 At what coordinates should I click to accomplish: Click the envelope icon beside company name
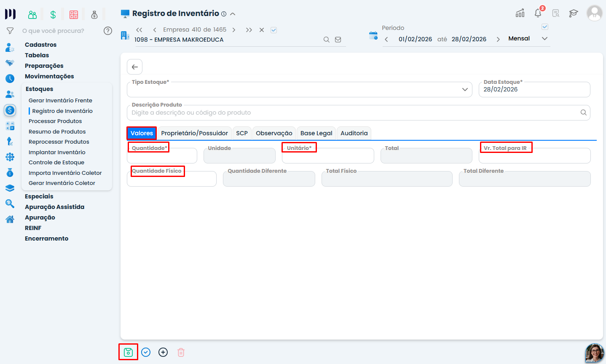[x=338, y=40]
